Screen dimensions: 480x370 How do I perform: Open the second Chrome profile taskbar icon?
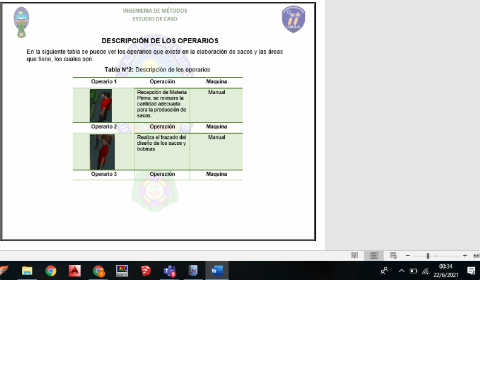tap(99, 271)
